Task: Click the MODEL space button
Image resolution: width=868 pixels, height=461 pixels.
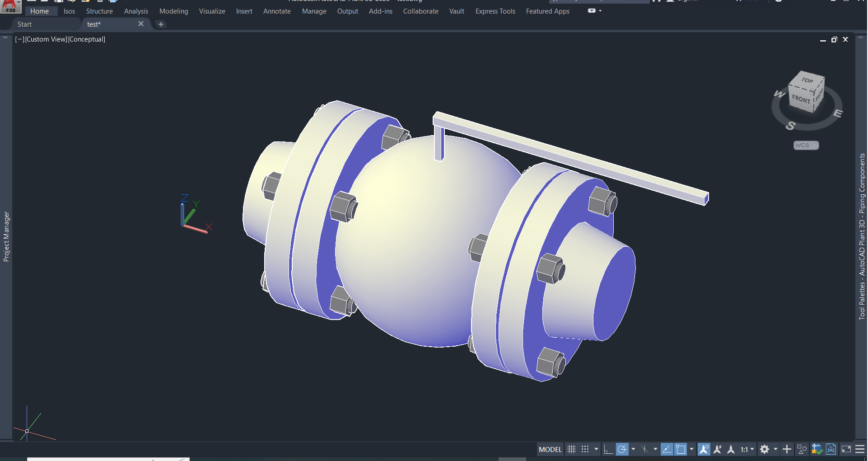Action: pos(550,449)
